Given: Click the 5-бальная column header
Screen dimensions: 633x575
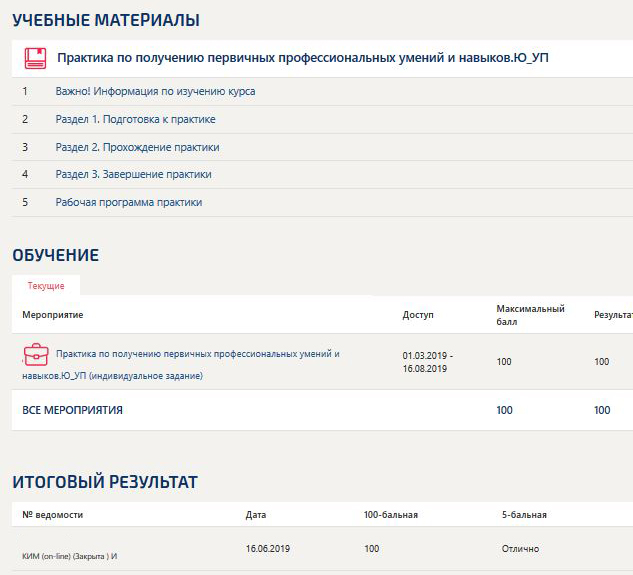Looking at the screenshot, I should coord(524,515).
